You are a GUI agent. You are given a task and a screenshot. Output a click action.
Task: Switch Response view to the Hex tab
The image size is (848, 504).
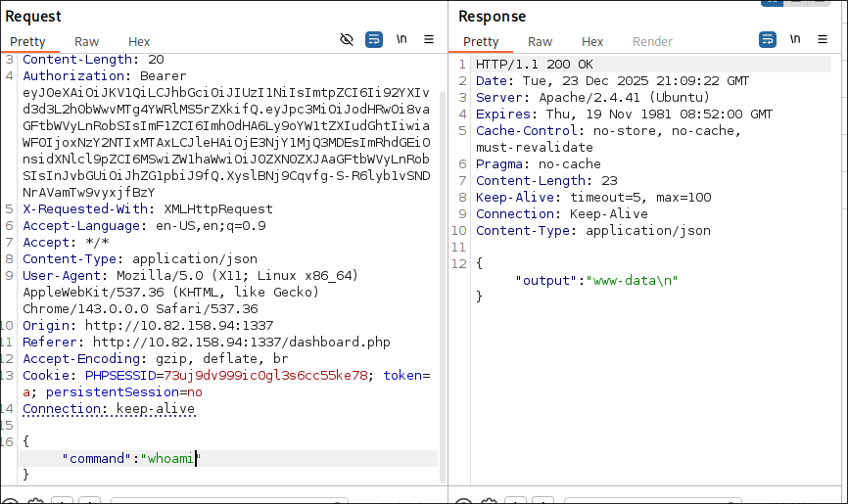592,42
